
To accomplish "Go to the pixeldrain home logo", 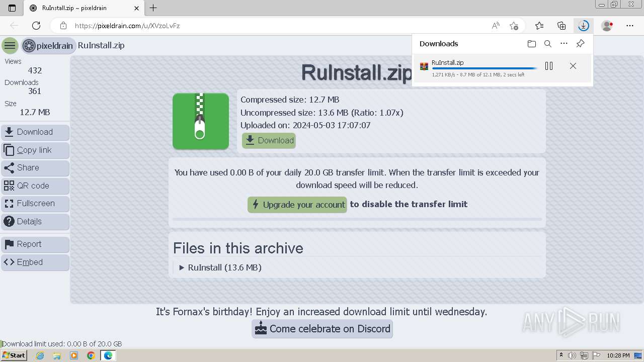I will 48,46.
